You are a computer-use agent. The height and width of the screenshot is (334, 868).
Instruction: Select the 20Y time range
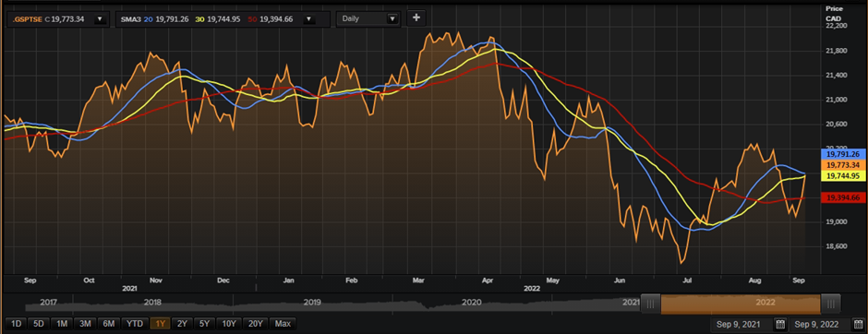[x=255, y=324]
